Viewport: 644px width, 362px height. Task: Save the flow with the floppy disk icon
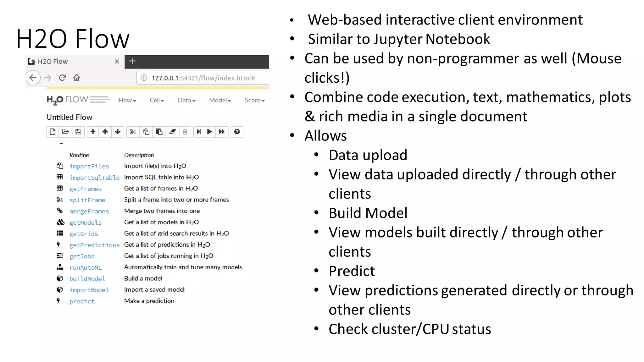[x=78, y=132]
